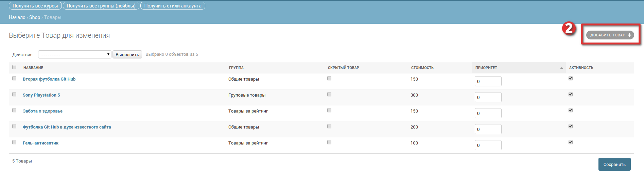Toggle Скрытый товар for Вторая футболка Git Hub

pos(329,78)
